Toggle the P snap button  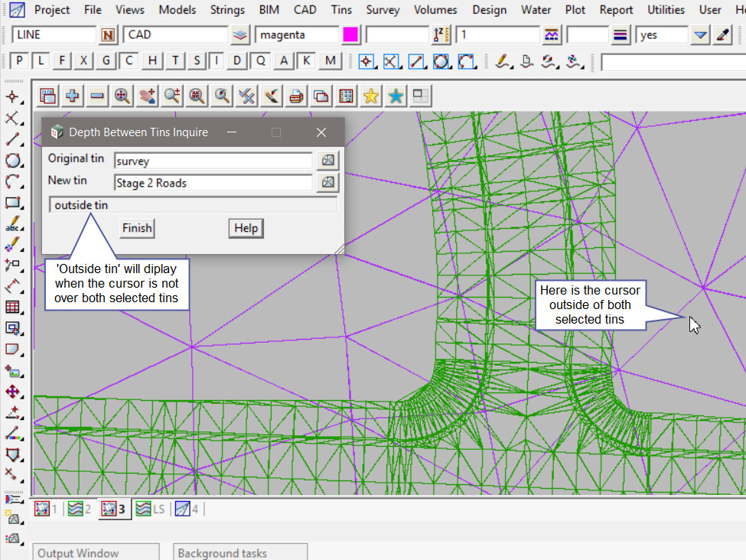[x=19, y=61]
